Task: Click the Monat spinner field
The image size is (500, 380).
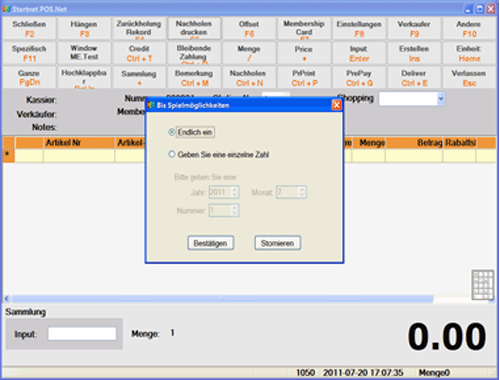Action: pyautogui.click(x=291, y=192)
